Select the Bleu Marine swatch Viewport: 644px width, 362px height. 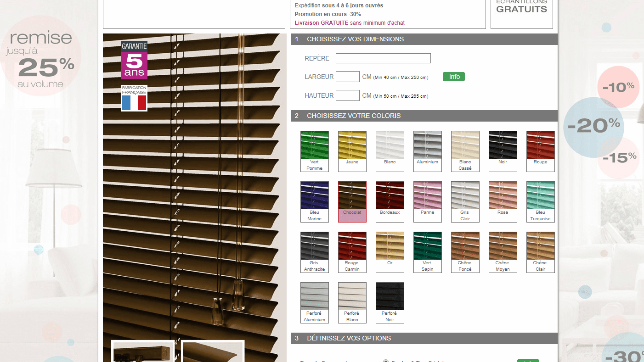coord(315,202)
